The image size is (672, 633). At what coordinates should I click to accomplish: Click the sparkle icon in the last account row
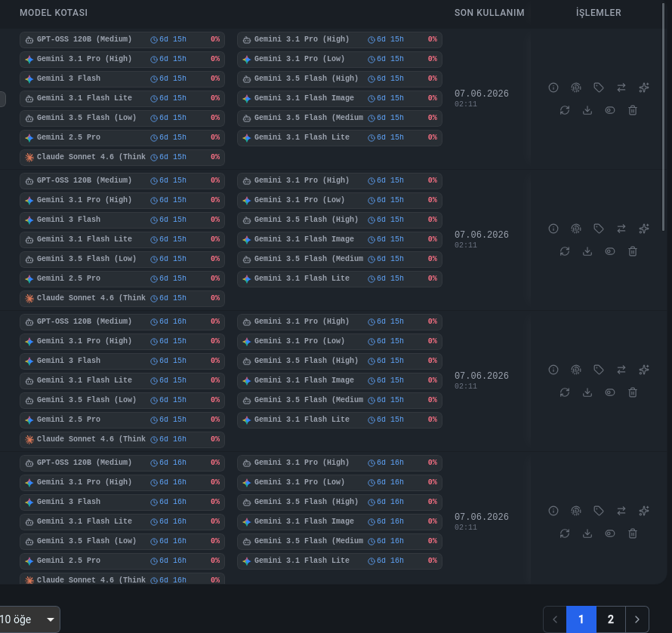[x=644, y=511]
